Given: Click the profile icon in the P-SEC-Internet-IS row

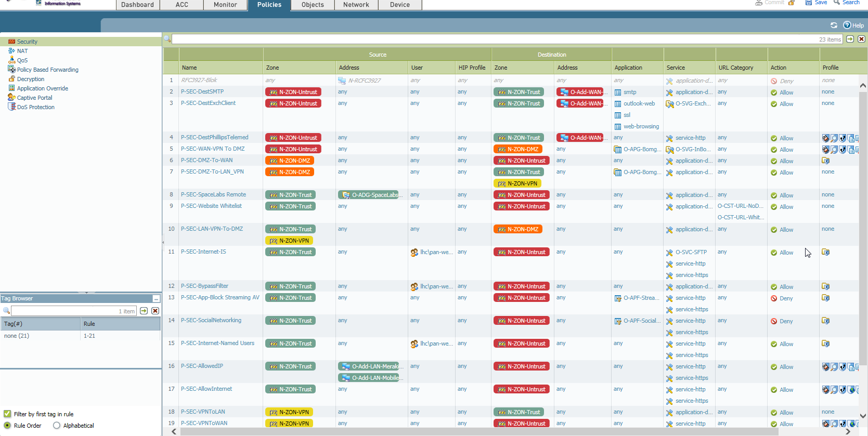Looking at the screenshot, I should [825, 252].
